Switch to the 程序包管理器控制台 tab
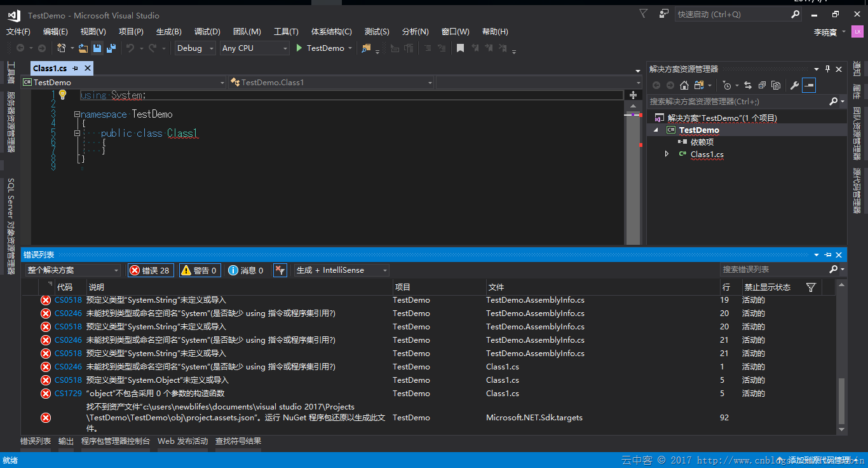Image resolution: width=868 pixels, height=468 pixels. [x=116, y=441]
